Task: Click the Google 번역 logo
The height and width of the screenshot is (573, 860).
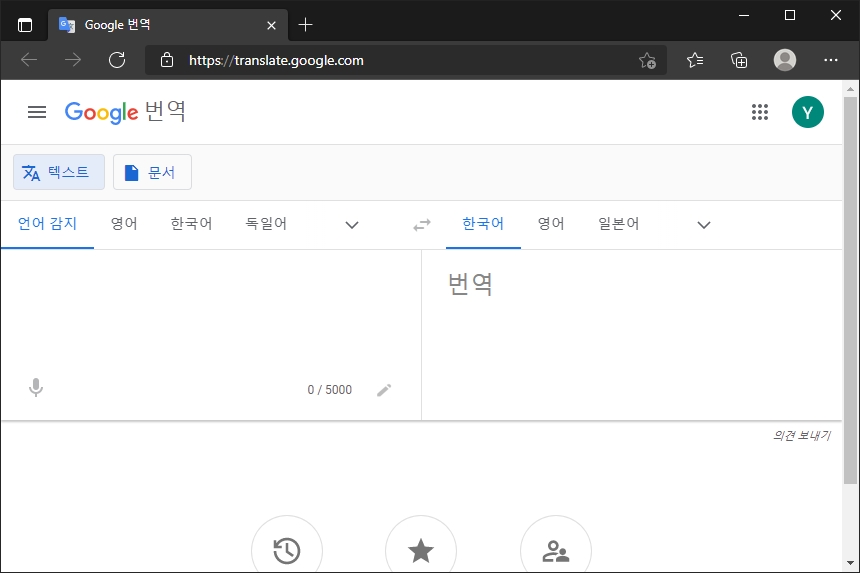Action: 125,112
